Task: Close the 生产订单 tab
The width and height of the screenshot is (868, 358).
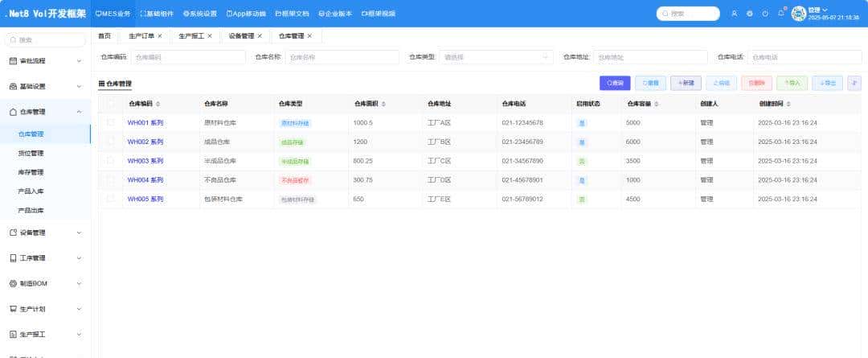Action: pos(160,36)
